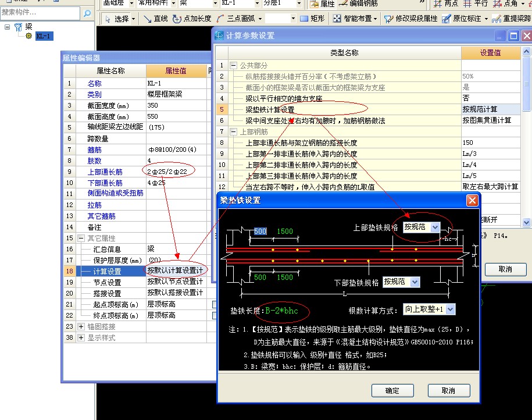Viewport: 532px width, 420px height.
Task: Click 确定 in the 梁垫铁设置 dialog
Action: click(x=392, y=391)
